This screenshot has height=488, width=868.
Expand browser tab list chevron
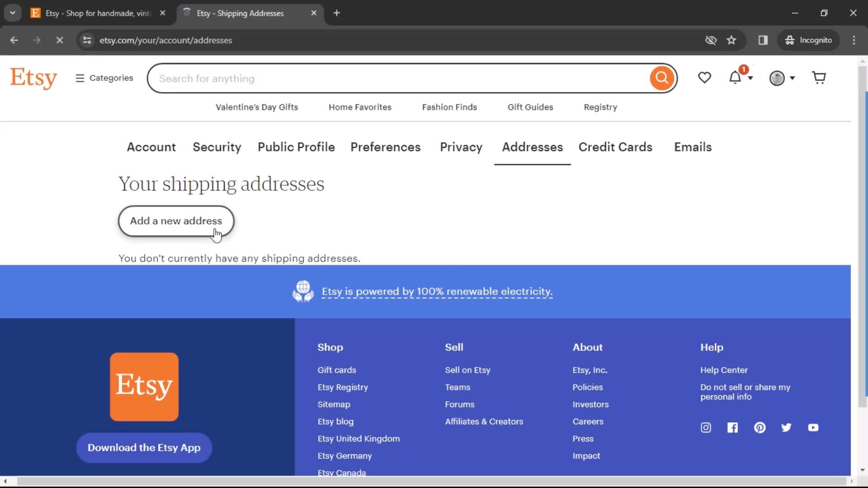(x=12, y=13)
